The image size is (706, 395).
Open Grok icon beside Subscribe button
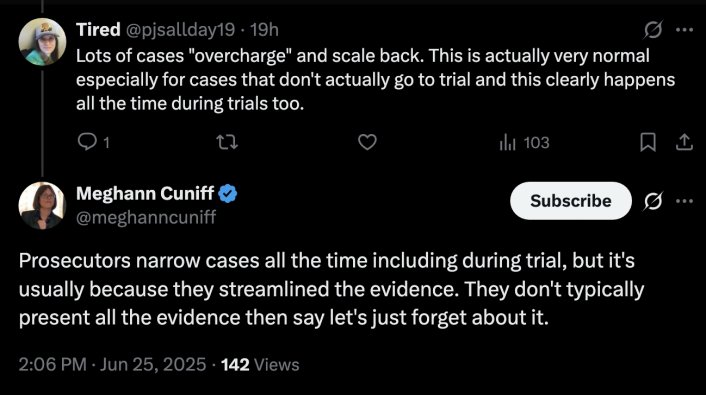coord(652,201)
